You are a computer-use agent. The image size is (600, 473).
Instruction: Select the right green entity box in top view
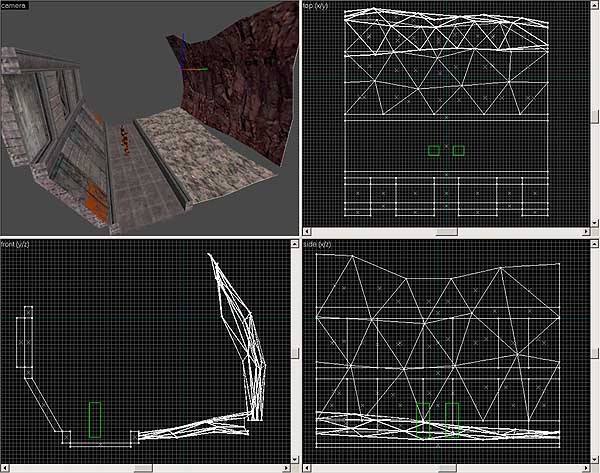[x=458, y=150]
